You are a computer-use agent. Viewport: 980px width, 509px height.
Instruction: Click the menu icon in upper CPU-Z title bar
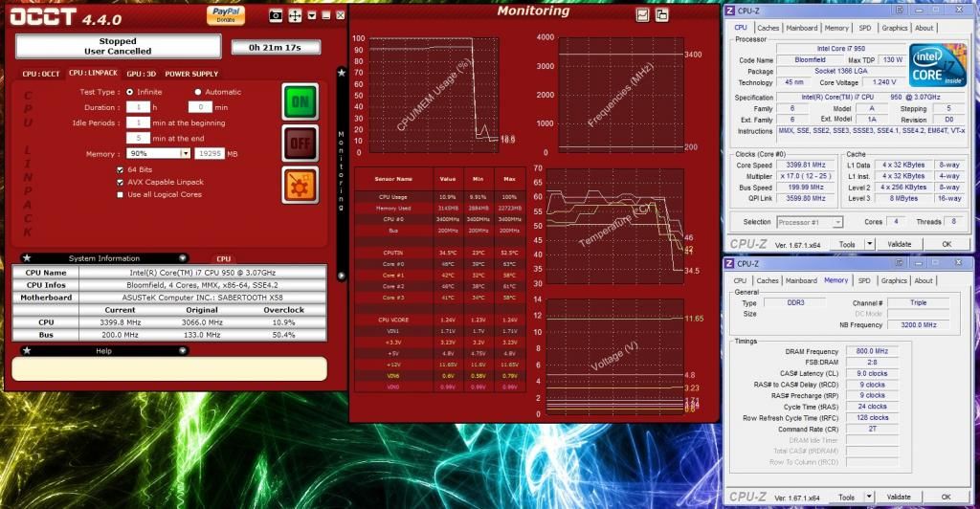tap(900, 10)
